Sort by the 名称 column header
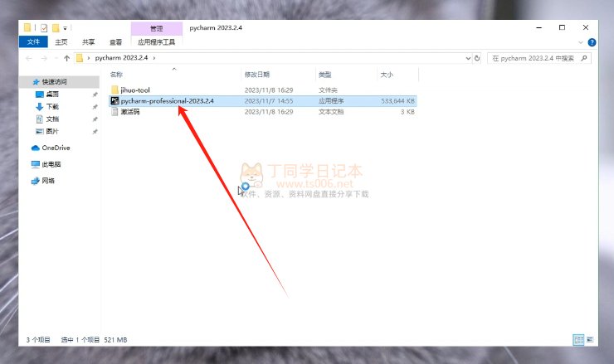The image size is (614, 364). pyautogui.click(x=116, y=75)
